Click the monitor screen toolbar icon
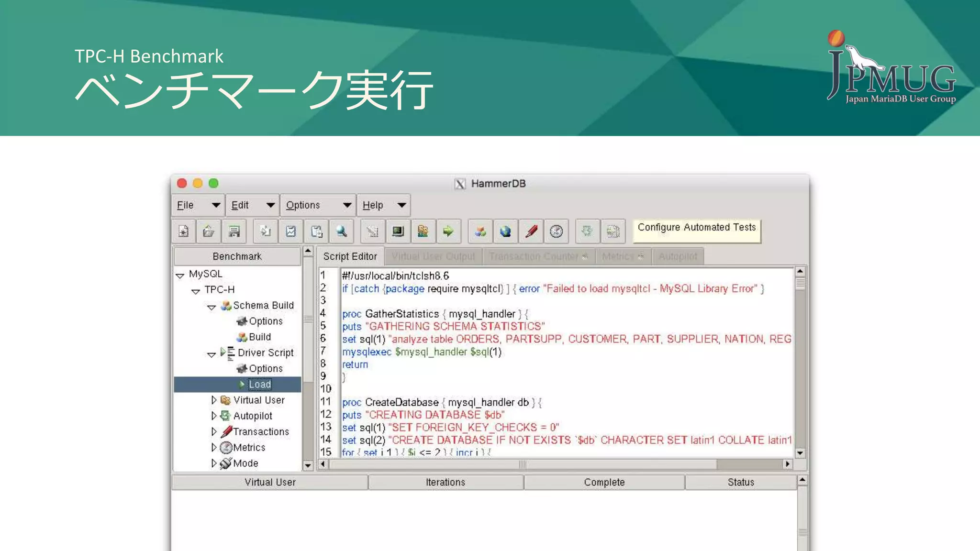The height and width of the screenshot is (551, 980). tap(398, 231)
